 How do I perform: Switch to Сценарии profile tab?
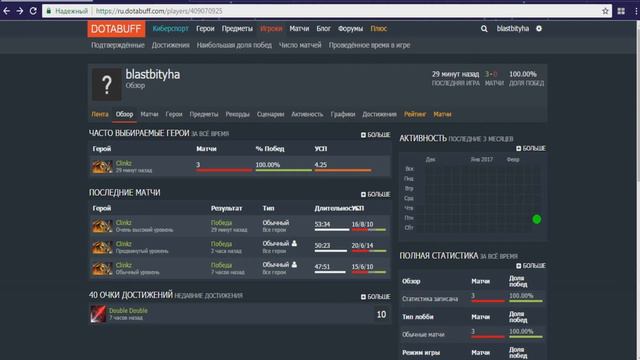click(270, 114)
